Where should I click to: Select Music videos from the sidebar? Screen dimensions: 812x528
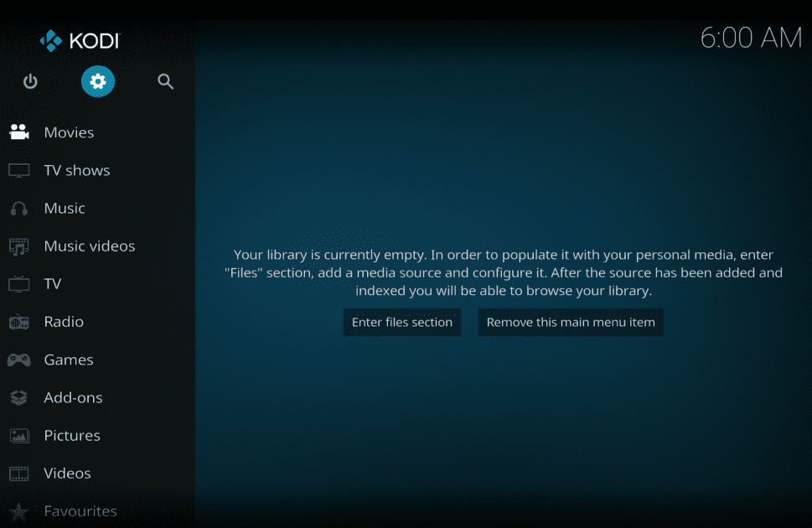[x=90, y=246]
